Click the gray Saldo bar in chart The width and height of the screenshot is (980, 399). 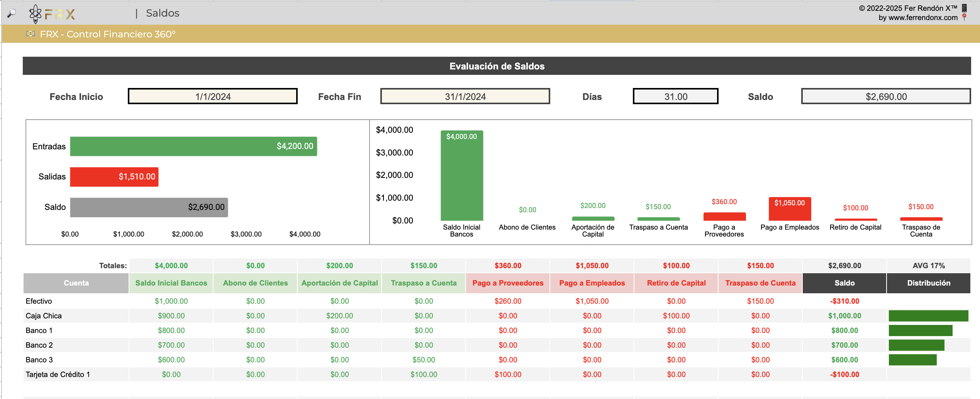point(149,207)
